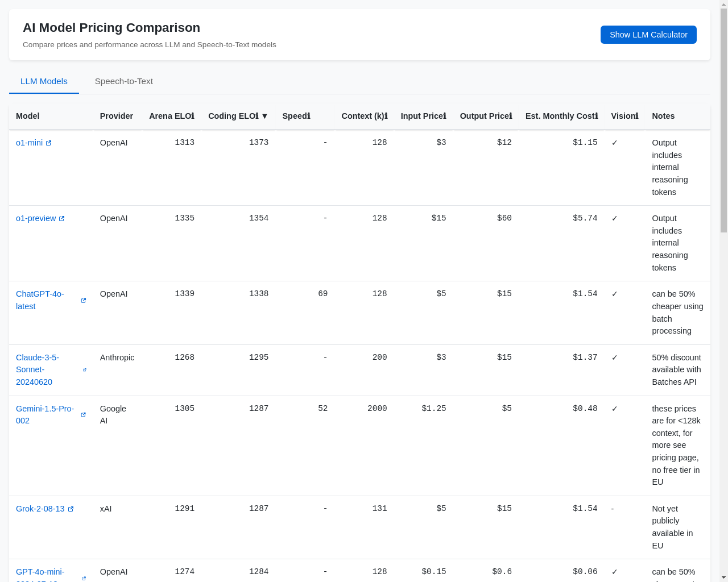The width and height of the screenshot is (728, 582).
Task: Click the external link icon beside o1-mini
Action: point(48,143)
